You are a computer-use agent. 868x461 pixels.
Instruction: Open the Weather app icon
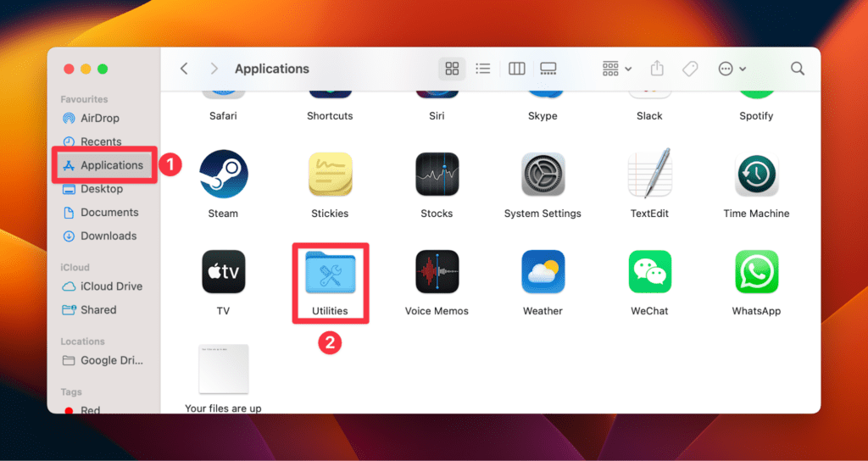point(543,271)
